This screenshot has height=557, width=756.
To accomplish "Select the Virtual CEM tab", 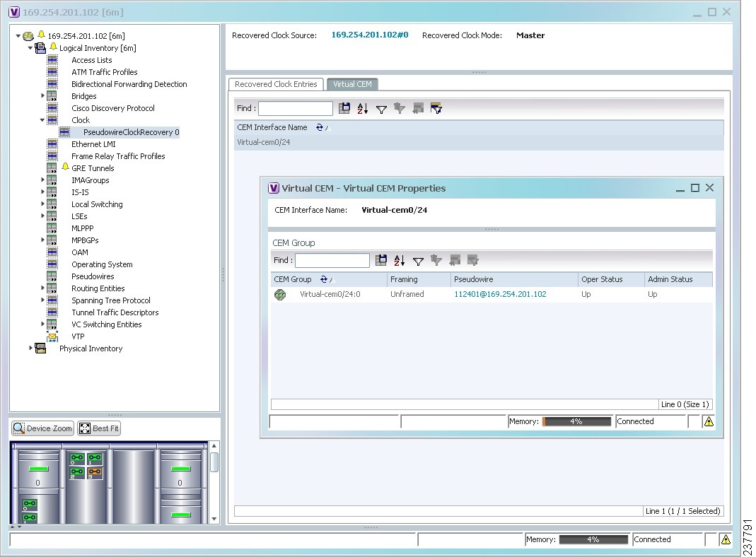I will click(352, 84).
